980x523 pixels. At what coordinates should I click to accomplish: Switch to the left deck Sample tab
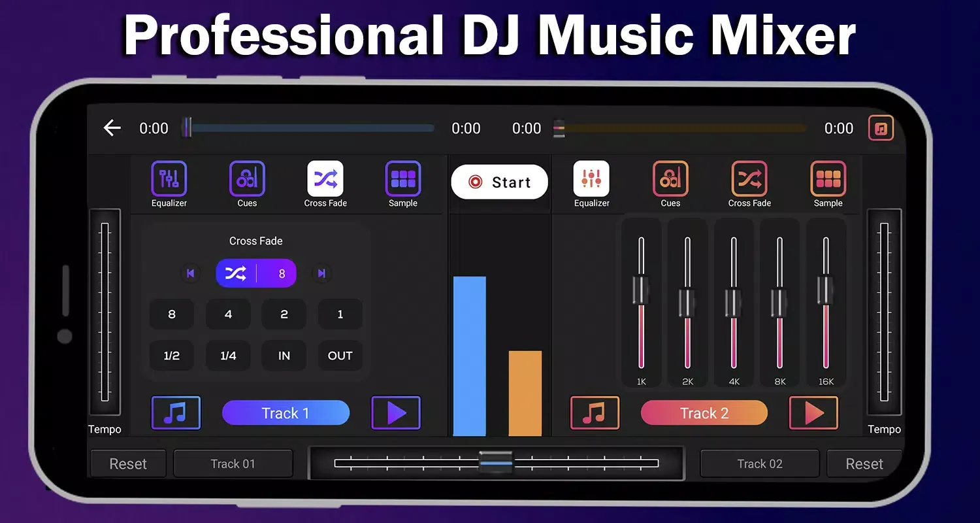[x=403, y=179]
